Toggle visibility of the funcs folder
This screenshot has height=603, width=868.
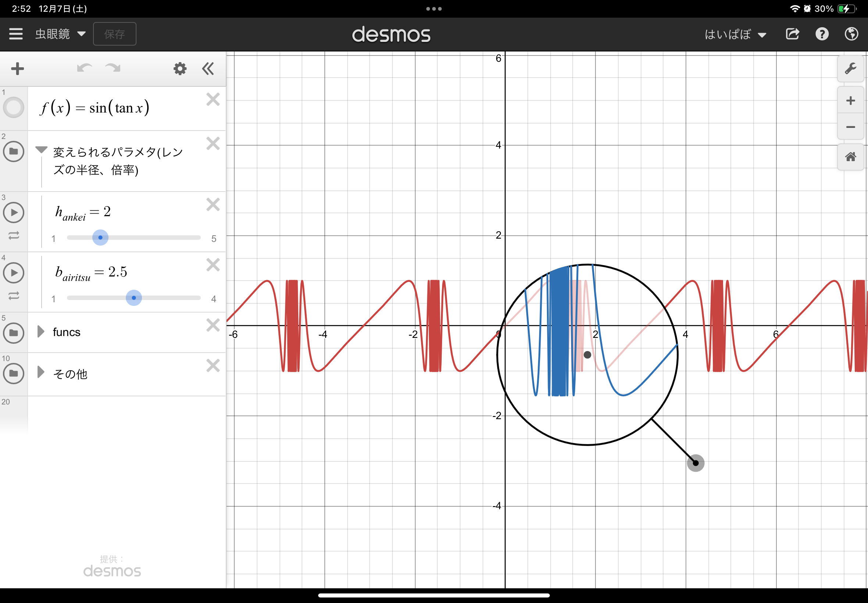click(x=14, y=333)
